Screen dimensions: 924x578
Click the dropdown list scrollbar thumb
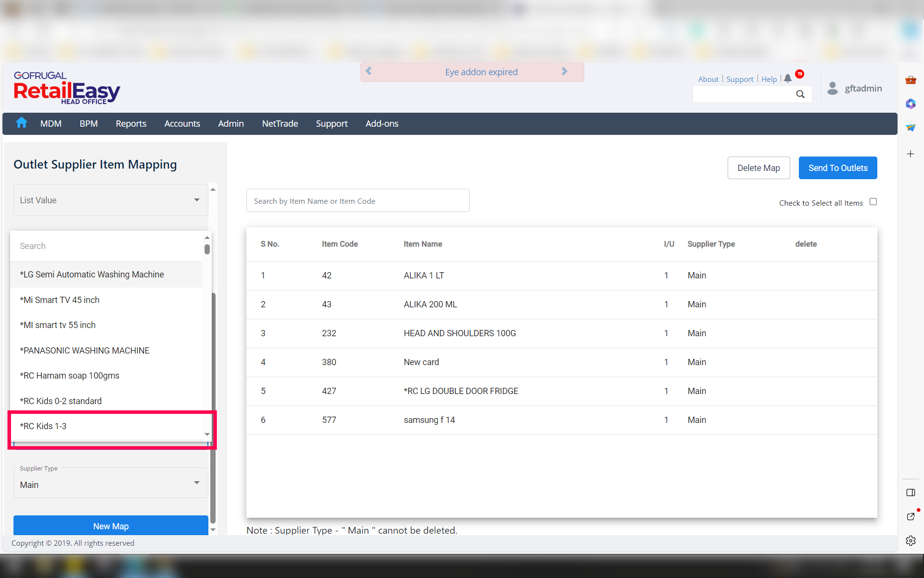(207, 249)
